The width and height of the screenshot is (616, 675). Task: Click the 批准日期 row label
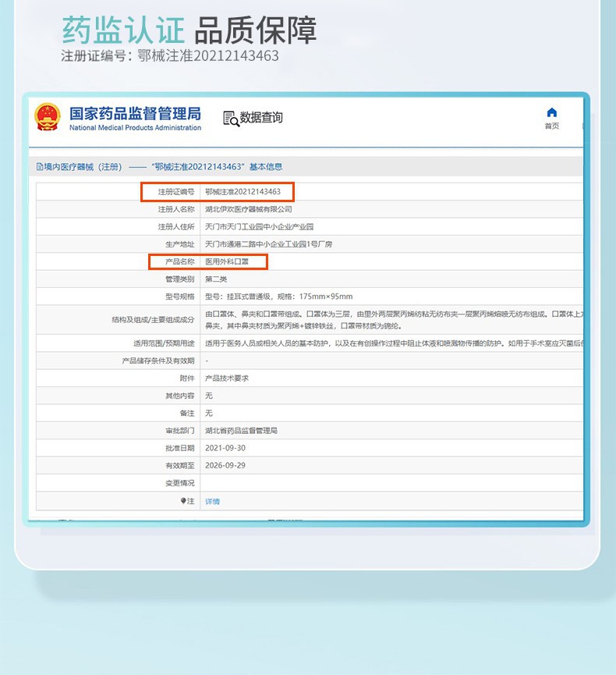(x=180, y=448)
